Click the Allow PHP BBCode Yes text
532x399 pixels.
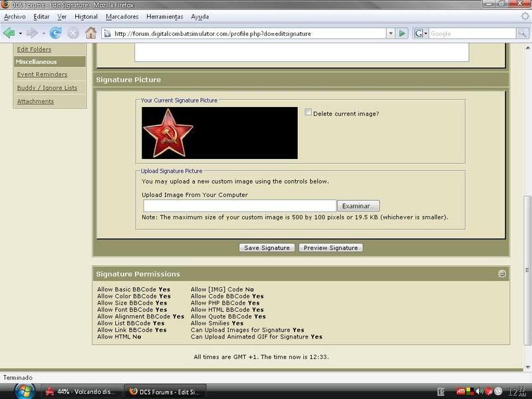pos(225,303)
